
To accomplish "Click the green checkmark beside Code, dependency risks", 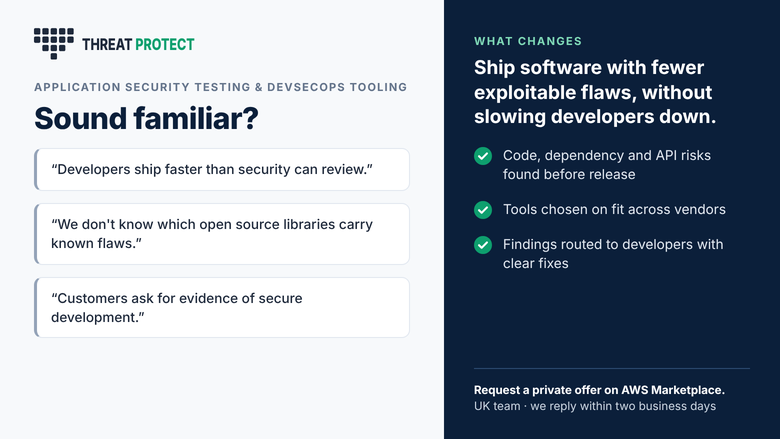I will pyautogui.click(x=483, y=156).
